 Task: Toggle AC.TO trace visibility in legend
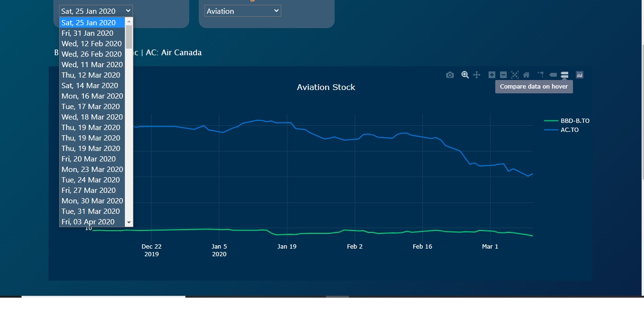(569, 130)
